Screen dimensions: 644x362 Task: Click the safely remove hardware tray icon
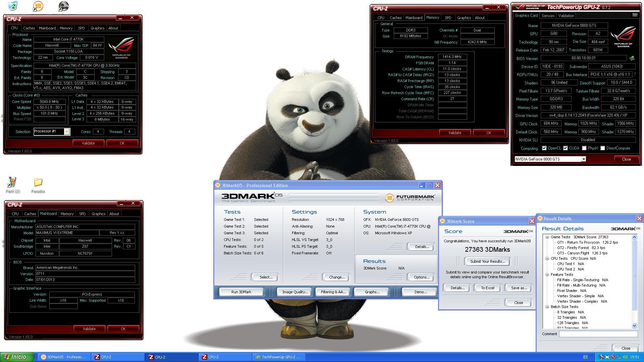(619, 357)
